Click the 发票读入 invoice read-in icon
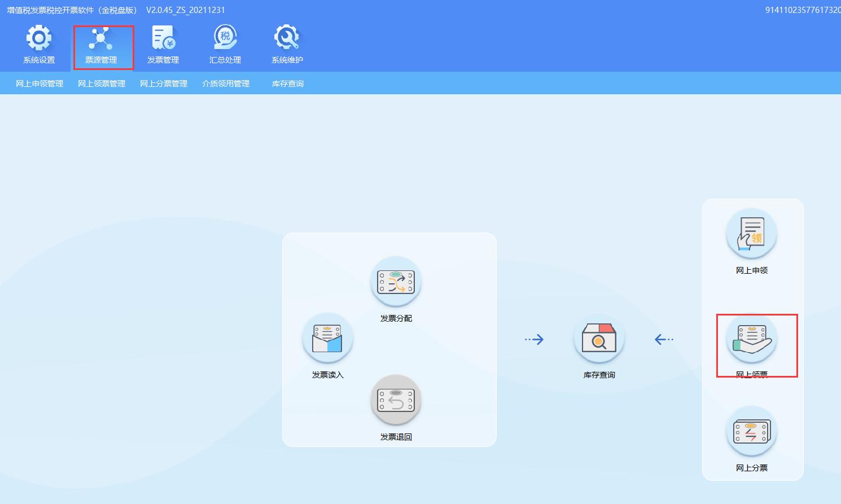 point(328,338)
